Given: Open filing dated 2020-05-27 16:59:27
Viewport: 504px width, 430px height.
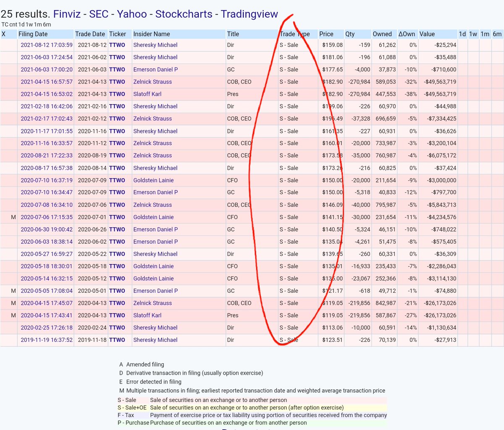Looking at the screenshot, I should point(47,254).
